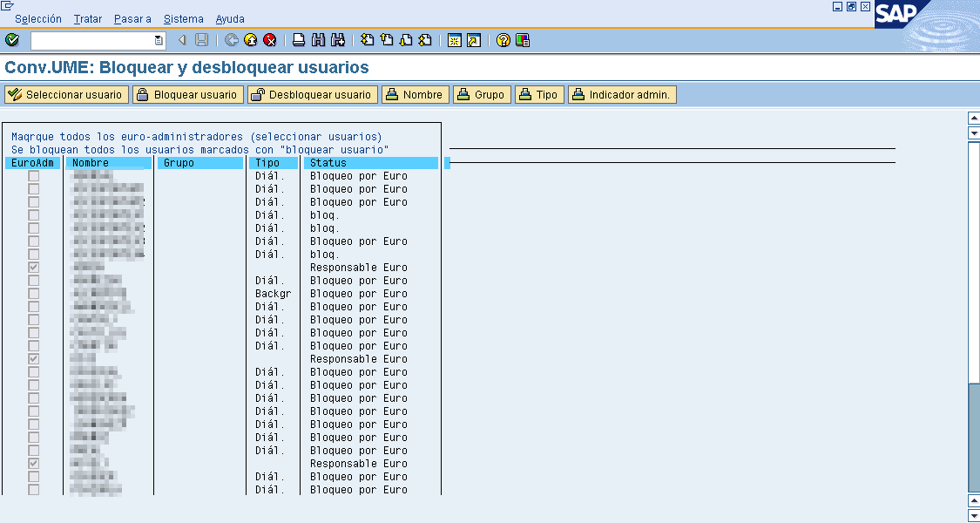Viewport: 980px width, 523px height.
Task: Click the Customize local layout icon
Action: (523, 40)
